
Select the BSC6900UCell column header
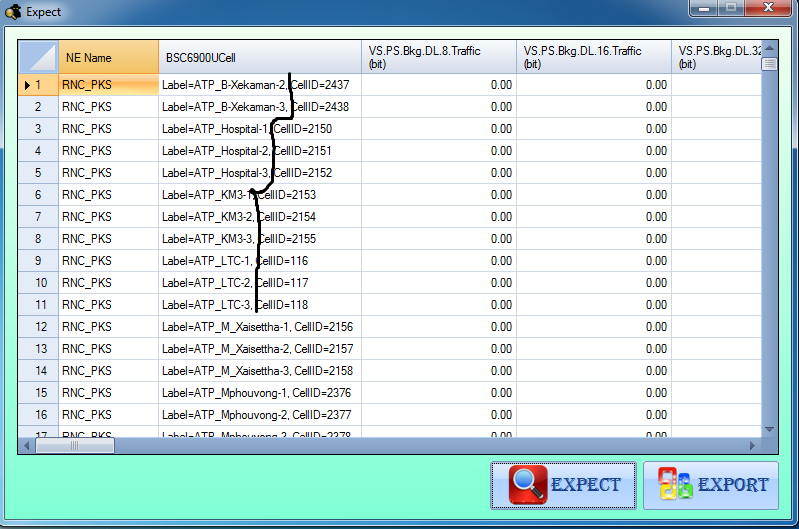pos(260,57)
